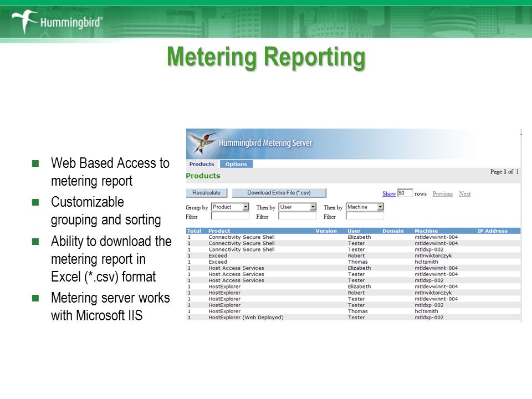Click the Total column header
Screen dimensions: 532x399
tap(194, 231)
